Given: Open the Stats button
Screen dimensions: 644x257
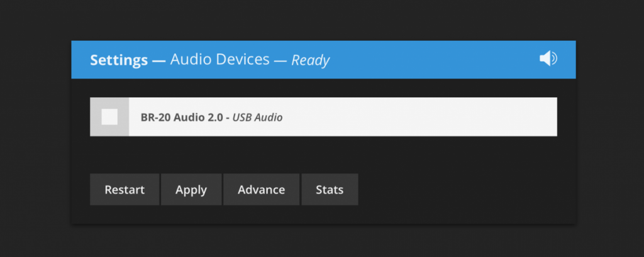Looking at the screenshot, I should [330, 190].
